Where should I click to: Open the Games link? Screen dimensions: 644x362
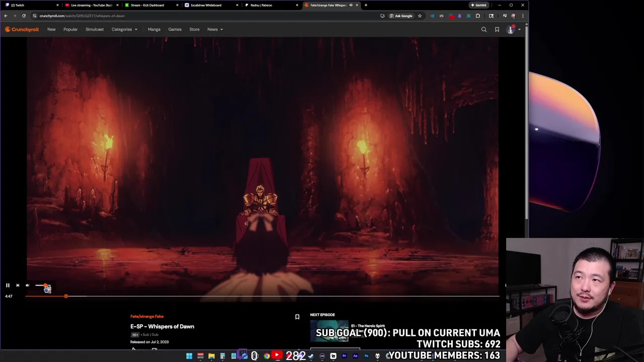pyautogui.click(x=175, y=29)
